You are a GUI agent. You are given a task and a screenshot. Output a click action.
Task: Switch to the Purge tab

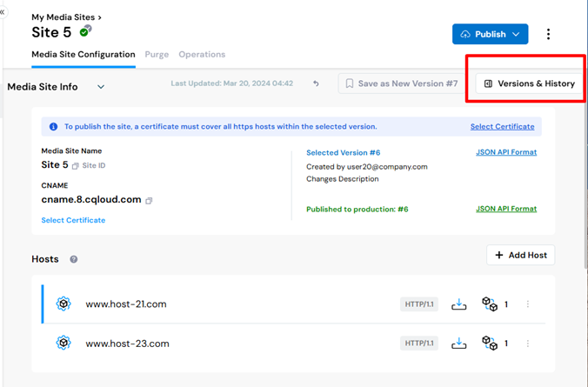coord(157,55)
